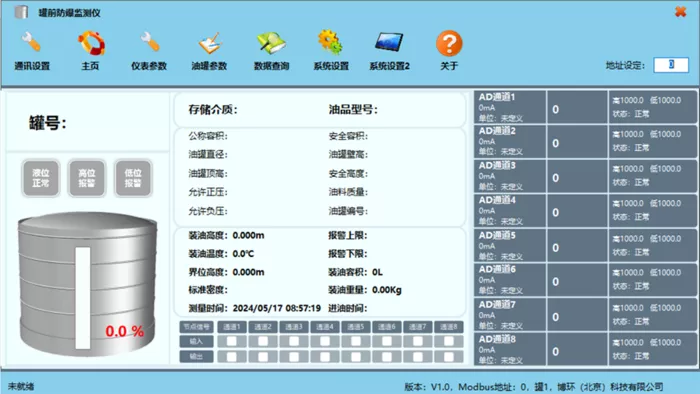Image resolution: width=700 pixels, height=394 pixels.
Task: Click the 油品型号 label
Action: [x=353, y=110]
